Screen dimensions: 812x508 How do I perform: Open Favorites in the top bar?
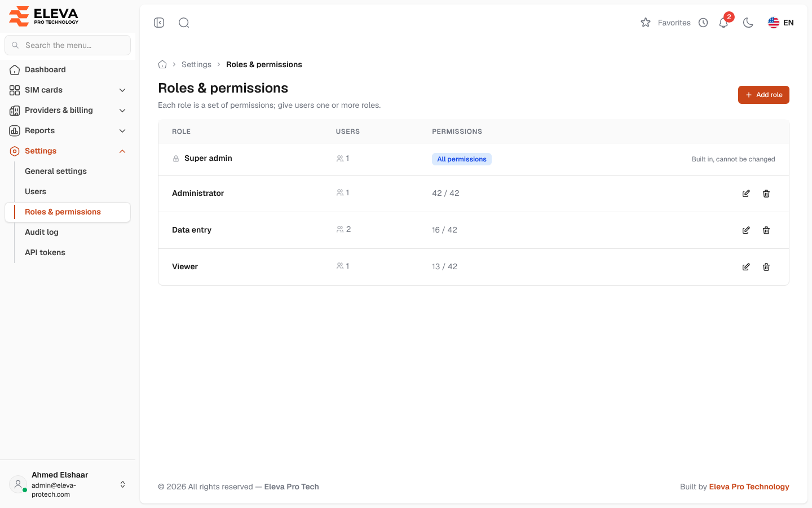[665, 23]
